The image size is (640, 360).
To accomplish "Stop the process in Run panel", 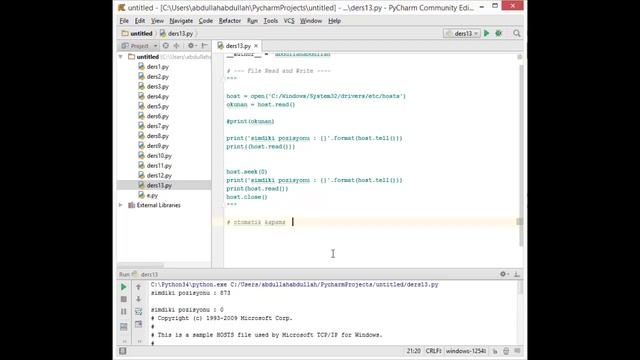I will point(124,299).
